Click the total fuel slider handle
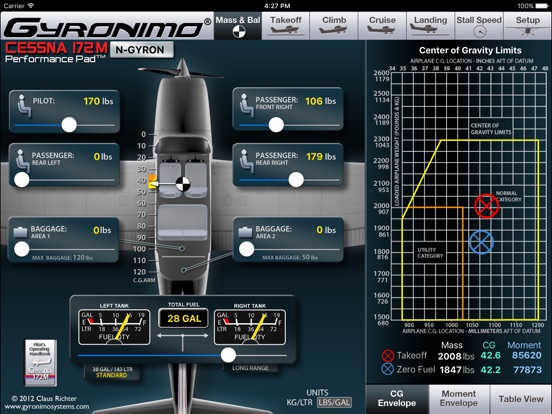This screenshot has width=552, height=414. click(228, 355)
